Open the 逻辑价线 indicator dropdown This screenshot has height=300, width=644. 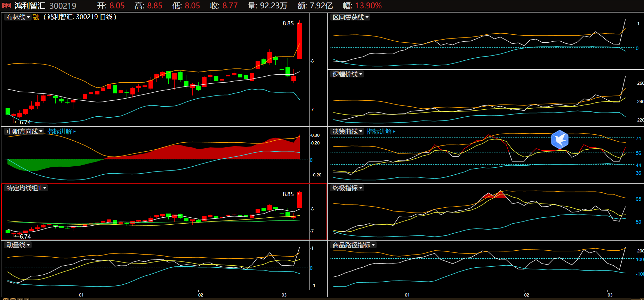[x=347, y=74]
